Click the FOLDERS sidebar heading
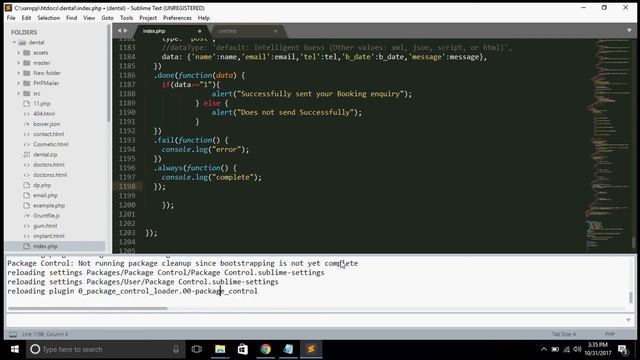Image resolution: width=640 pixels, height=360 pixels. click(24, 32)
